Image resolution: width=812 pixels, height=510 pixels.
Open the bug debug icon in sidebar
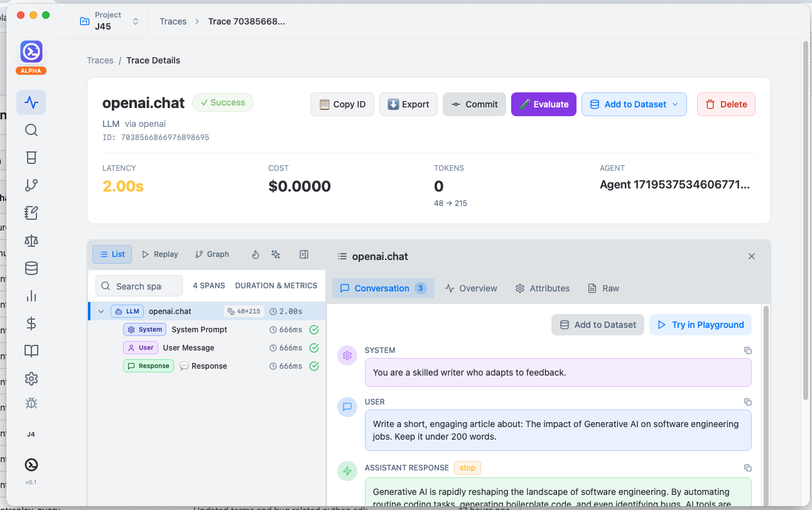[31, 403]
